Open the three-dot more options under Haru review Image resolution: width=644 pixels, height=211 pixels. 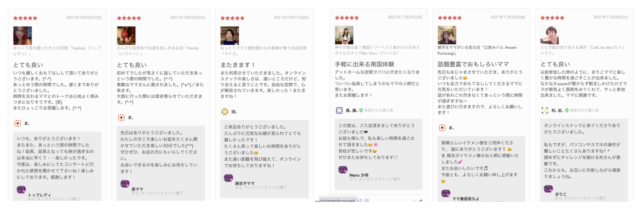(414, 200)
